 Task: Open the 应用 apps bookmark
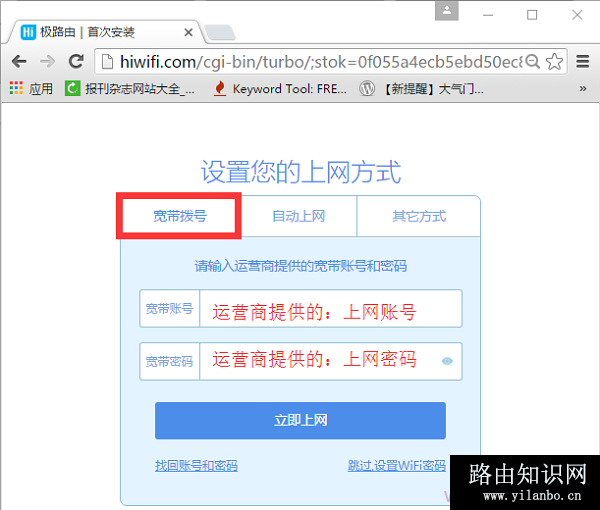click(31, 88)
